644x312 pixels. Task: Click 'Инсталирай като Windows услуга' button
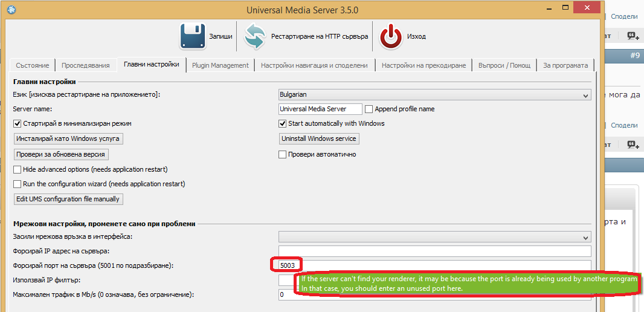tap(68, 138)
